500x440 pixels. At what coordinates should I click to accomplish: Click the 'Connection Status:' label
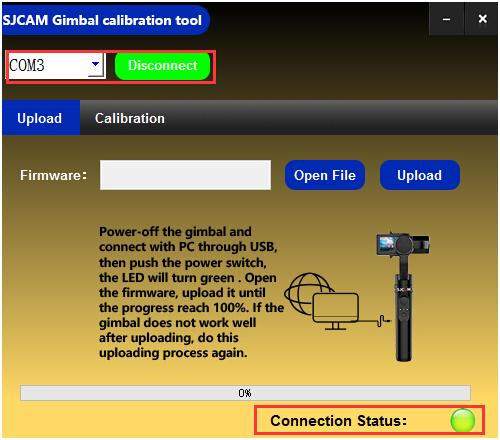(338, 421)
